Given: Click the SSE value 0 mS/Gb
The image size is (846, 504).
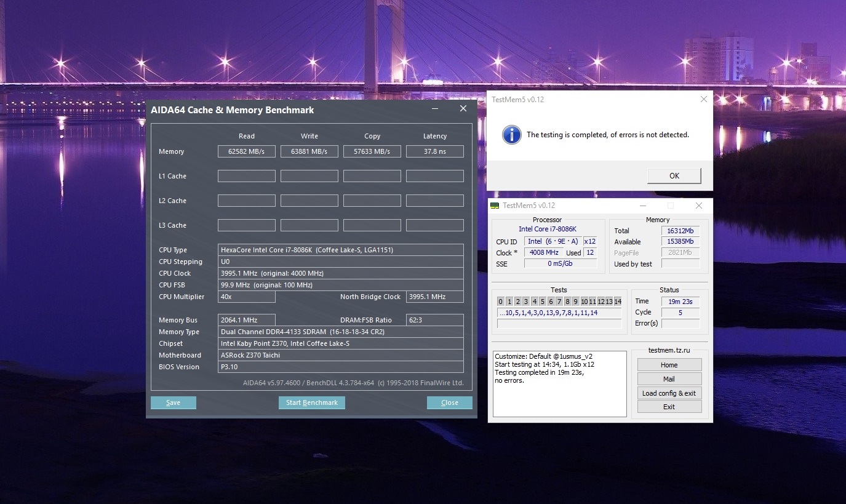Looking at the screenshot, I should pos(561,264).
